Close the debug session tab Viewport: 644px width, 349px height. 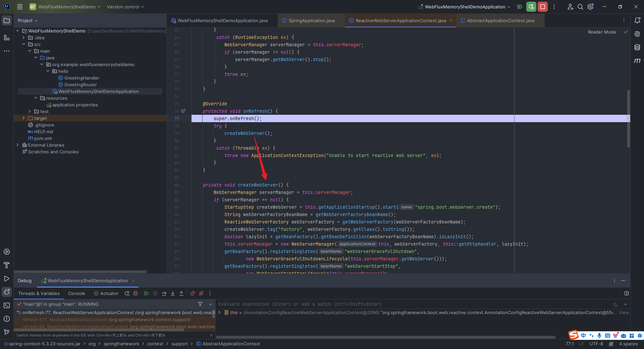pos(133,281)
